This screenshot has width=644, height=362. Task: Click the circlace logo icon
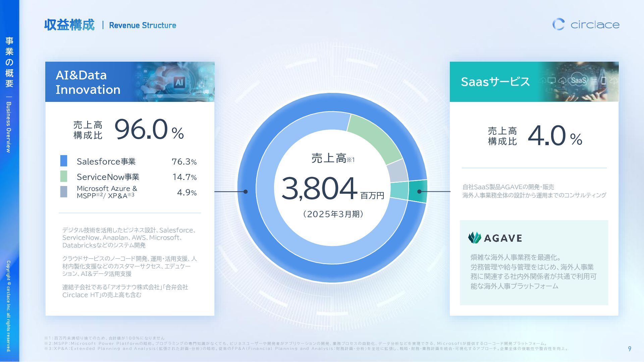tap(558, 24)
